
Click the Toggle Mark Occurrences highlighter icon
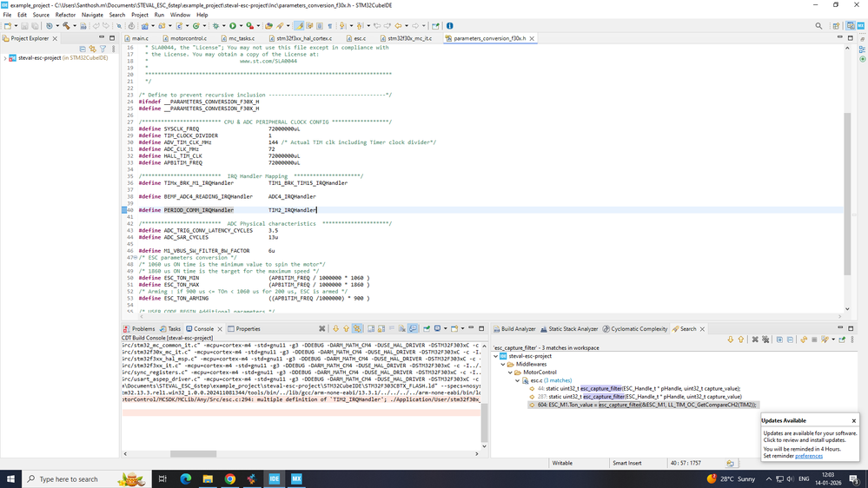299,26
